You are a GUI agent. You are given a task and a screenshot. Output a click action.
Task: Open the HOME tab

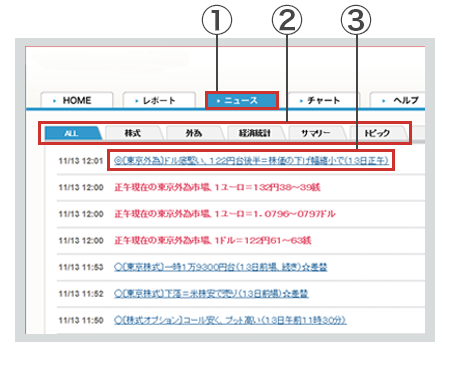tap(77, 100)
